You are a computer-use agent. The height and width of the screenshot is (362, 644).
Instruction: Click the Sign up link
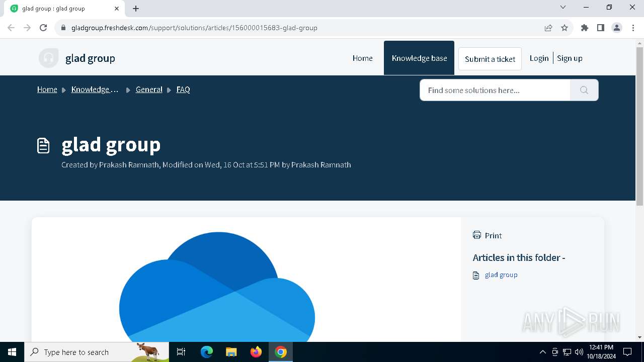(x=570, y=58)
